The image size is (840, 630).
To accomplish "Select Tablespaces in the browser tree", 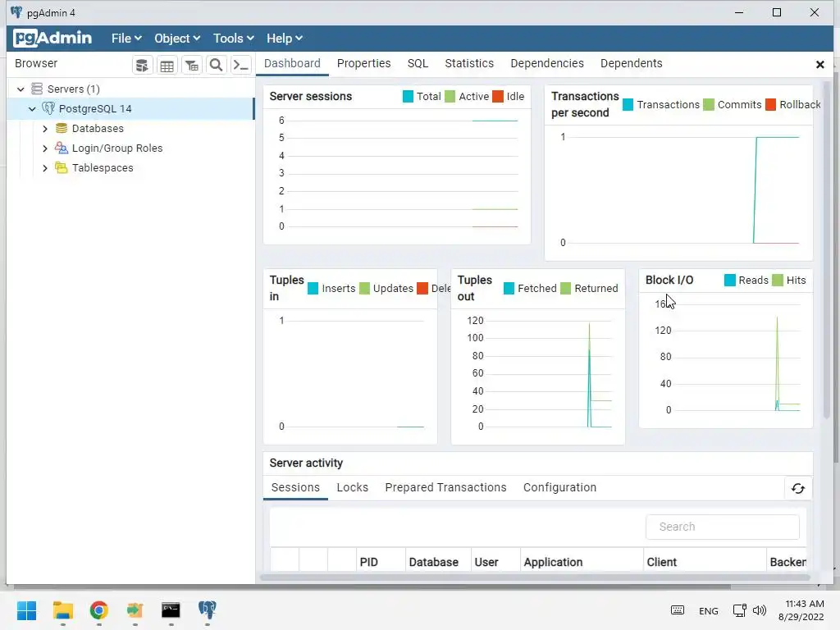I will pos(103,167).
